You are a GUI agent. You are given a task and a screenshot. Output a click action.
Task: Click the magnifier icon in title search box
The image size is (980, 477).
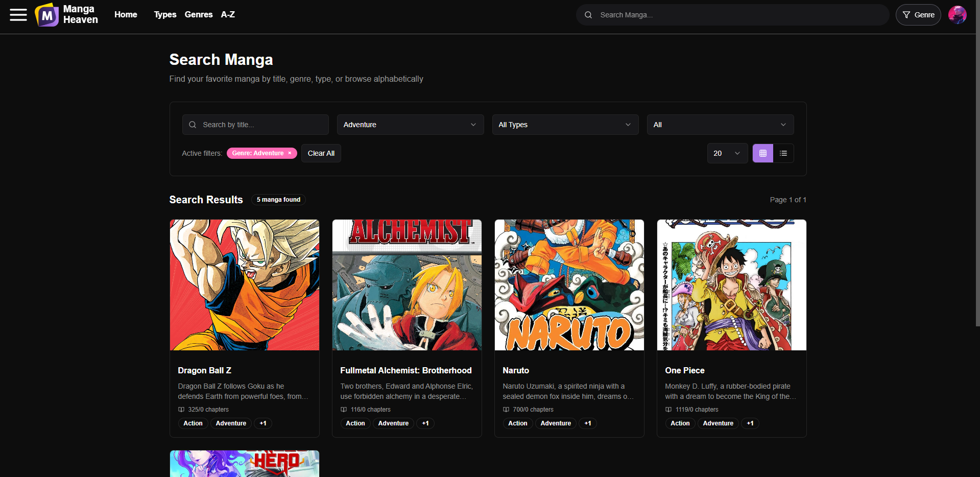(193, 125)
